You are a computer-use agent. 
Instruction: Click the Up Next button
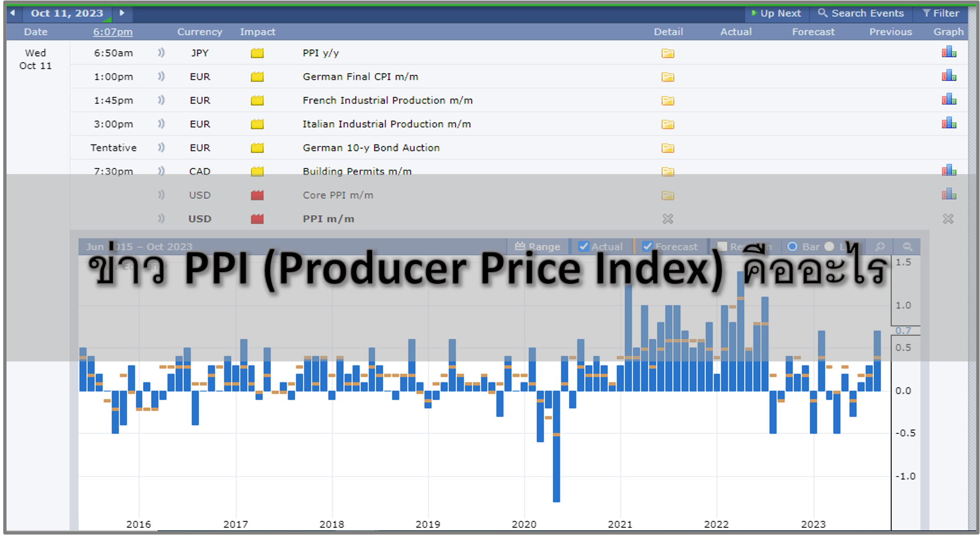(x=776, y=13)
